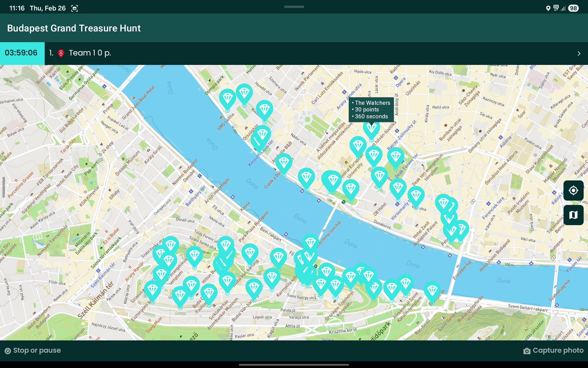Tap The Watchers info tooltip
This screenshot has height=368, width=588.
[371, 110]
